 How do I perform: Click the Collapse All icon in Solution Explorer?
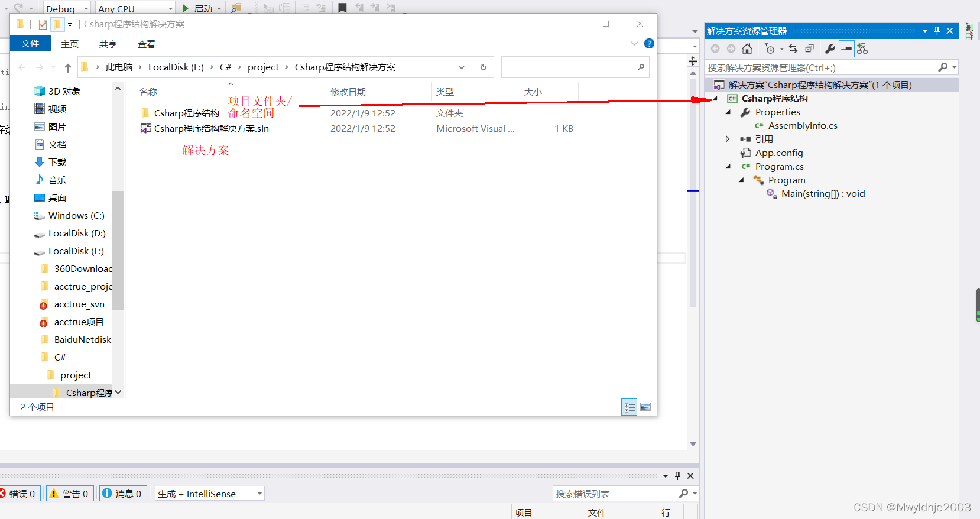tap(809, 48)
